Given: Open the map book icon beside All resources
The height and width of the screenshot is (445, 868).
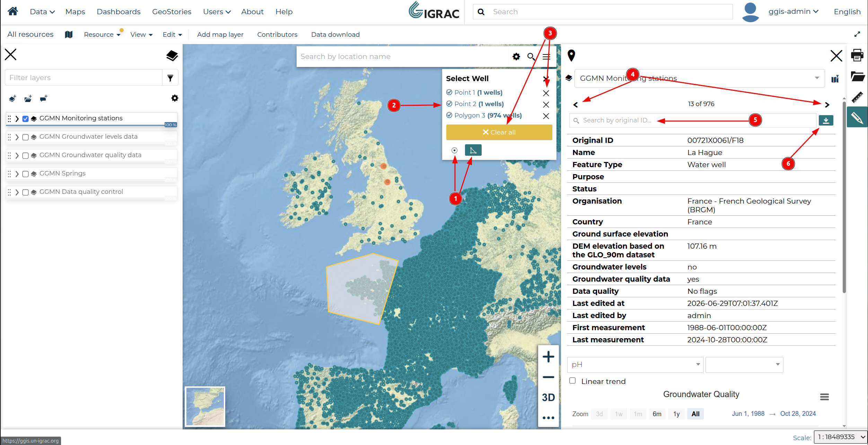Looking at the screenshot, I should point(69,34).
